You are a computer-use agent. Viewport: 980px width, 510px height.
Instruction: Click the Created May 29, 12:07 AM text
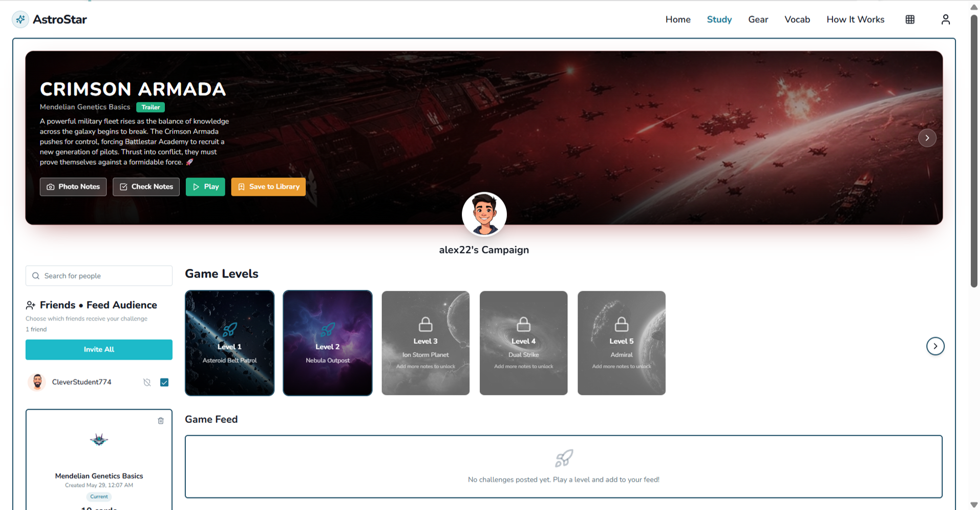coord(99,485)
